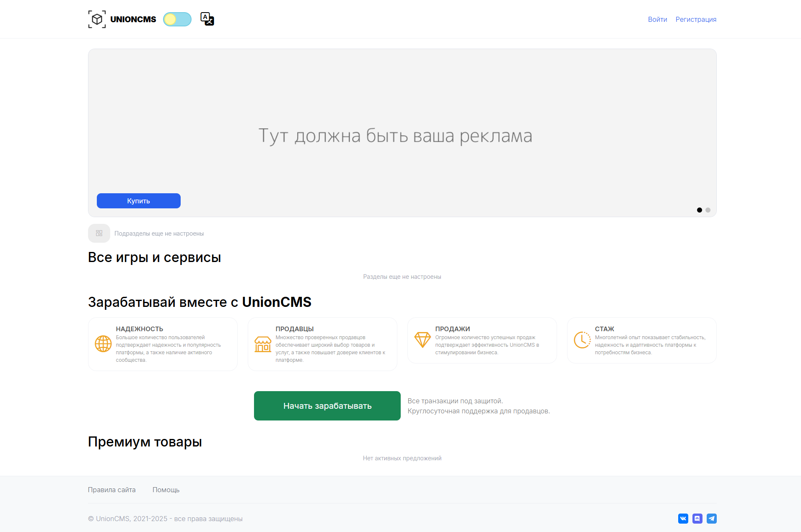Open the Discord social icon
The height and width of the screenshot is (532, 801).
[x=697, y=519]
